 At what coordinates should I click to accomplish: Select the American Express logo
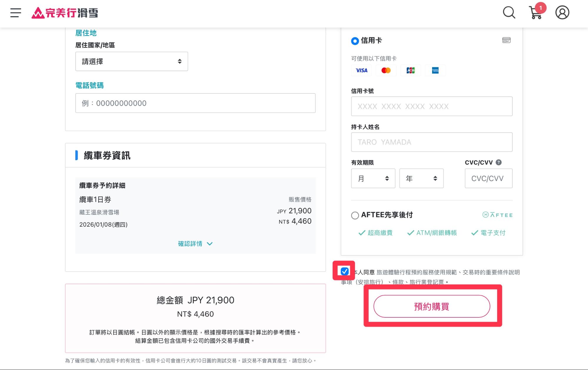pos(435,70)
